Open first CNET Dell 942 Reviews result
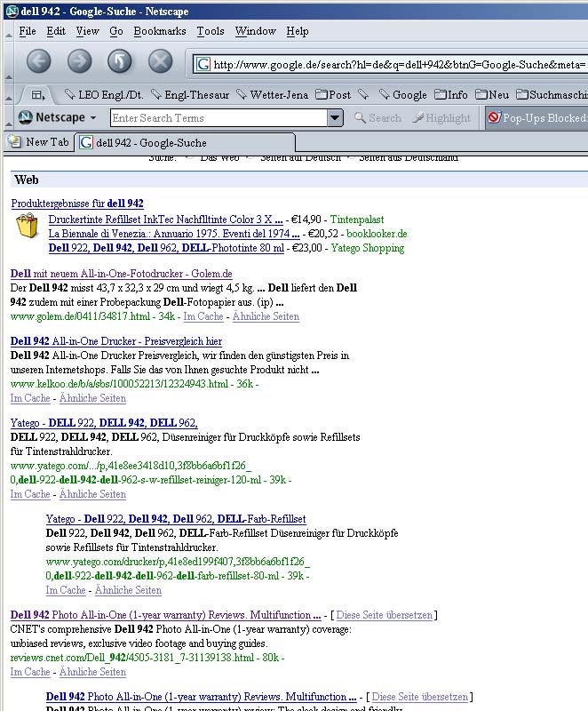This screenshot has width=588, height=711. pos(165,615)
